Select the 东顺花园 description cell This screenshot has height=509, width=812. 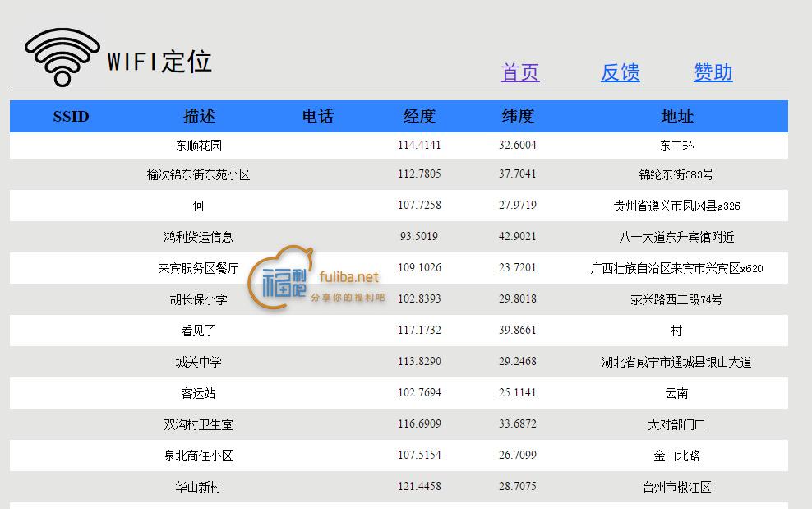198,146
